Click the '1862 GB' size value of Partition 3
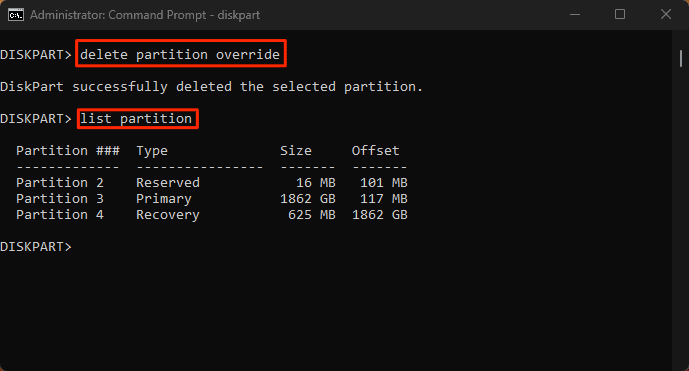 tap(308, 199)
